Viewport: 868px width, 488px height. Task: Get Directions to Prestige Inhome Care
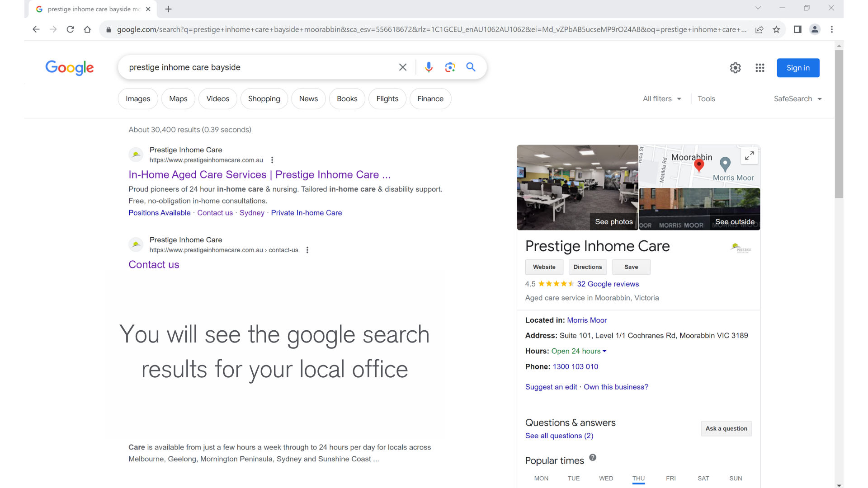point(588,267)
